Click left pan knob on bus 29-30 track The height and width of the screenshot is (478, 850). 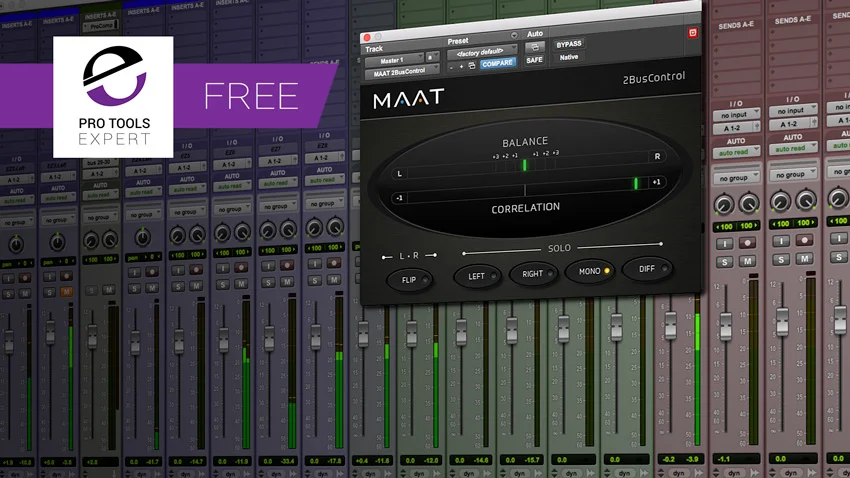pos(91,240)
